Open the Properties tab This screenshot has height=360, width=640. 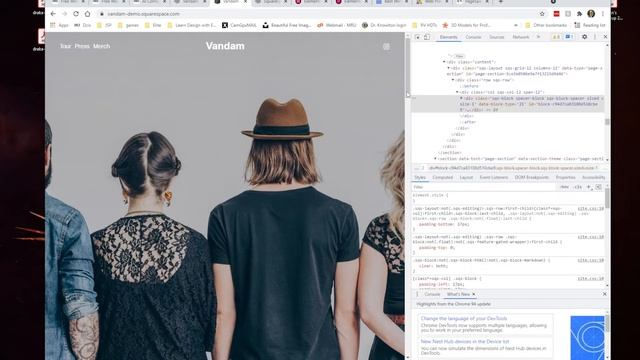click(x=565, y=178)
